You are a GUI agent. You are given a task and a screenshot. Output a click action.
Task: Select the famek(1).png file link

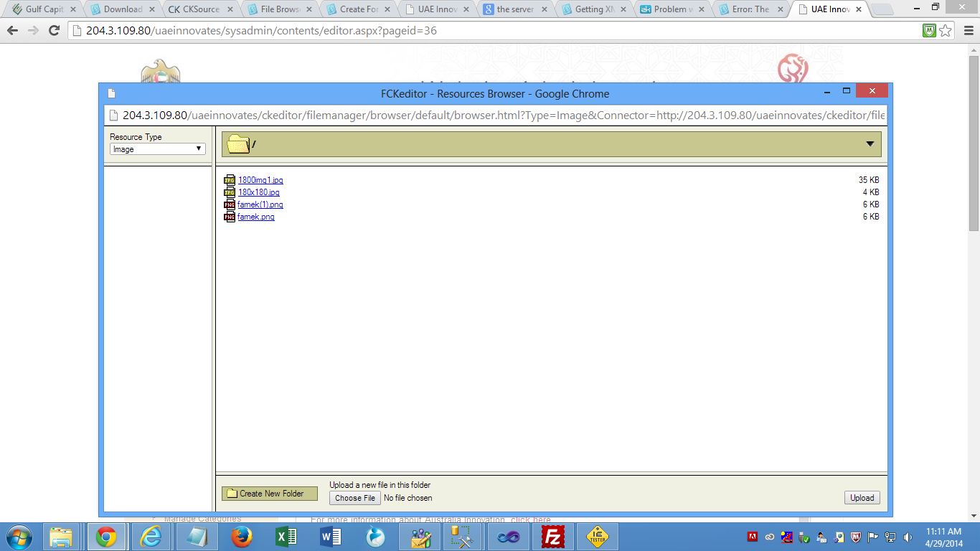click(x=260, y=204)
